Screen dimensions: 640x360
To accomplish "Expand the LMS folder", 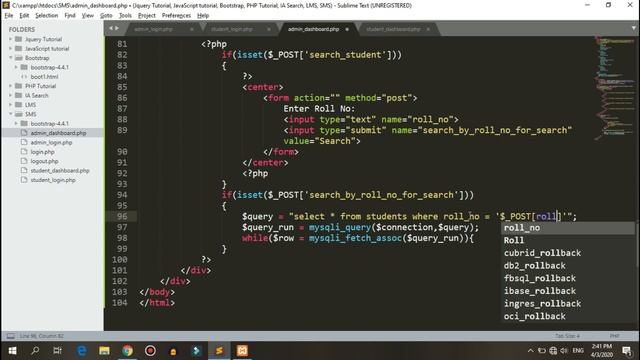I will pos(11,105).
